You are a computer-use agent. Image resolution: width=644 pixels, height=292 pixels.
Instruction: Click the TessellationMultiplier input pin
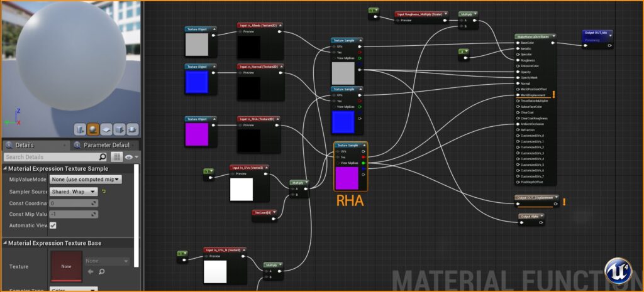[518, 100]
